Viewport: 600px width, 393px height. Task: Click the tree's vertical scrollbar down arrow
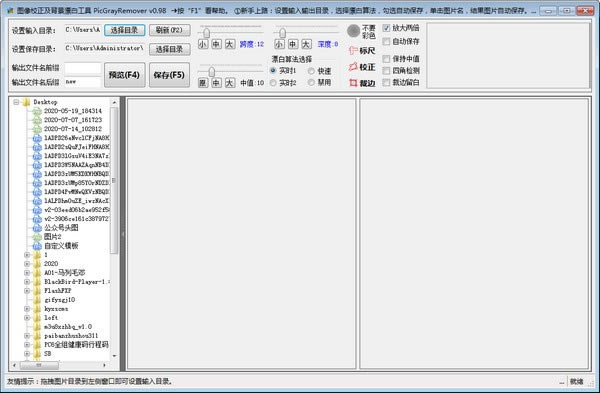pos(114,356)
